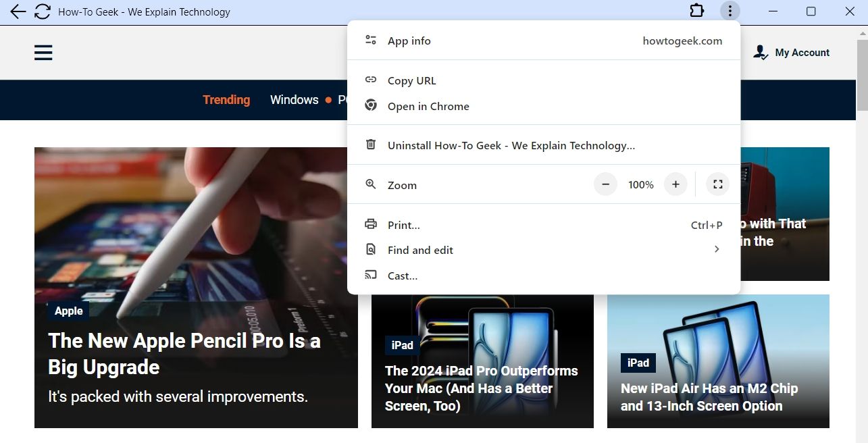The width and height of the screenshot is (868, 443).
Task: Maximize the app window
Action: [811, 11]
